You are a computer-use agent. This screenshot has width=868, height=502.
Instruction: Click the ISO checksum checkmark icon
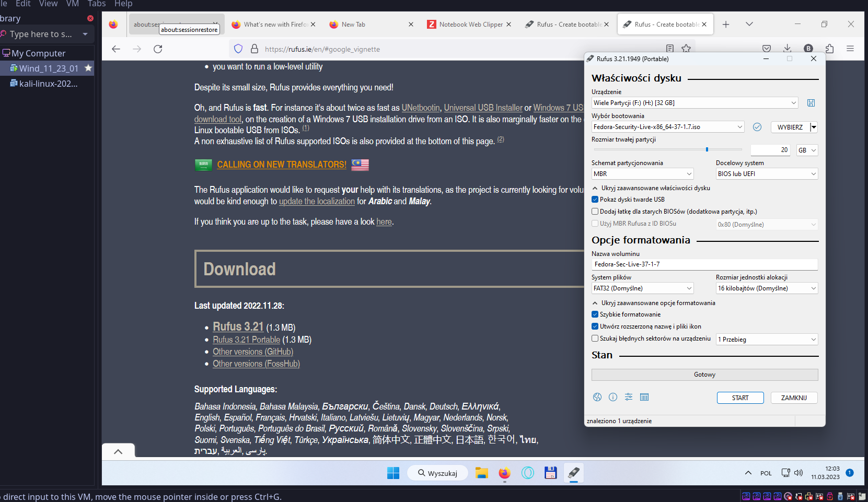coord(757,127)
